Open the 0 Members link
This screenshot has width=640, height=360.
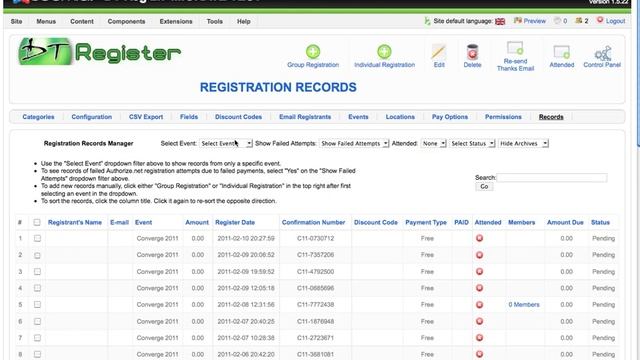click(524, 304)
